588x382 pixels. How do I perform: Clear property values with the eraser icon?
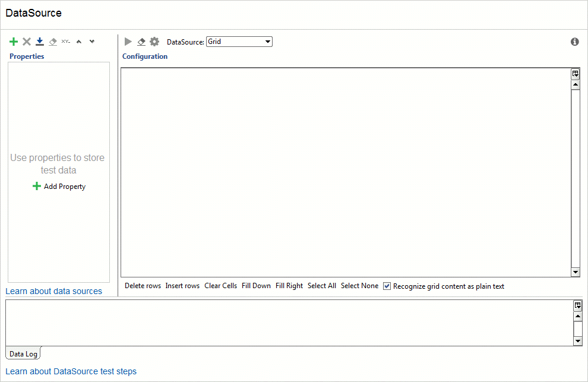pos(52,41)
